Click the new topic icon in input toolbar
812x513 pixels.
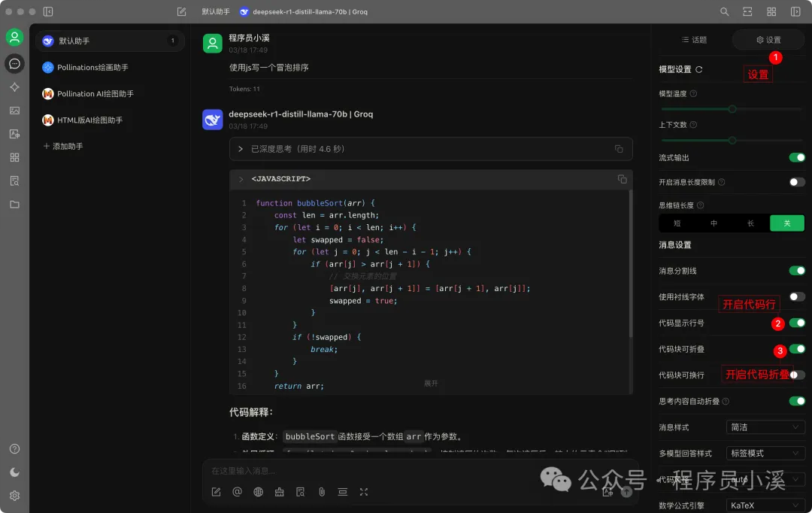tap(216, 492)
